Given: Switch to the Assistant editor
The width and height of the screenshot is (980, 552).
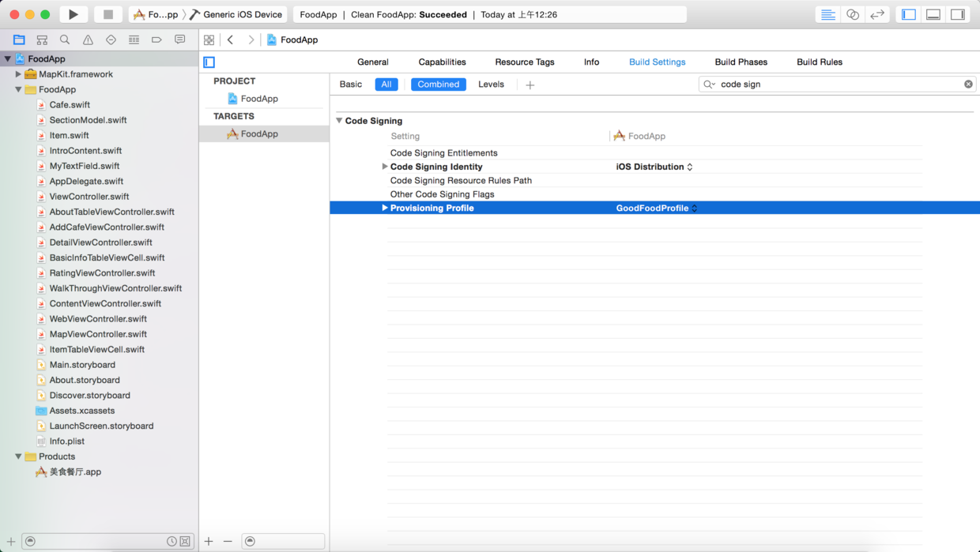Looking at the screenshot, I should pos(853,14).
